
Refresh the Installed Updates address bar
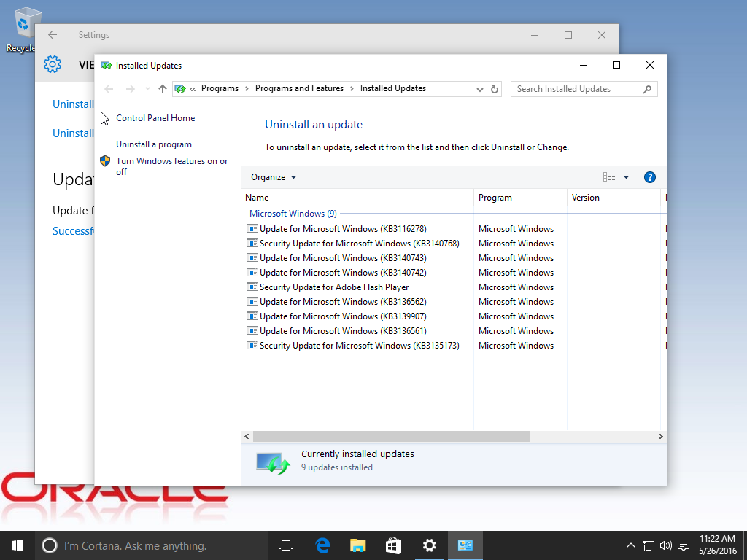pos(495,89)
